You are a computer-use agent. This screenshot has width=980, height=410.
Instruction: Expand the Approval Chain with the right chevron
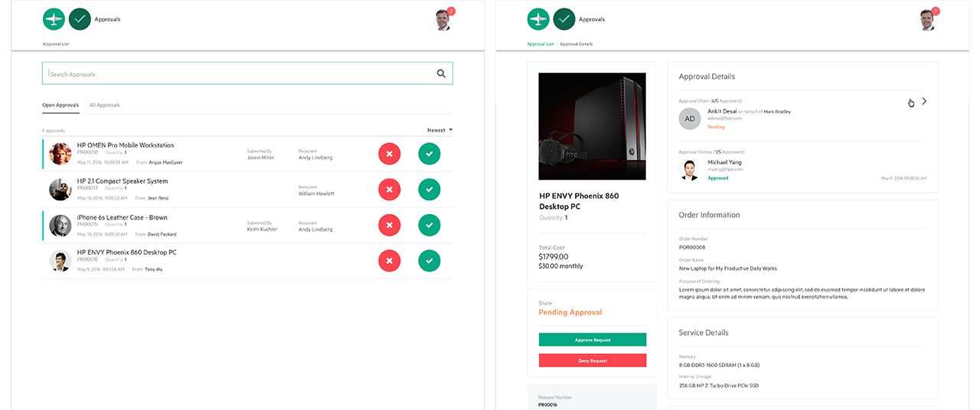(924, 101)
